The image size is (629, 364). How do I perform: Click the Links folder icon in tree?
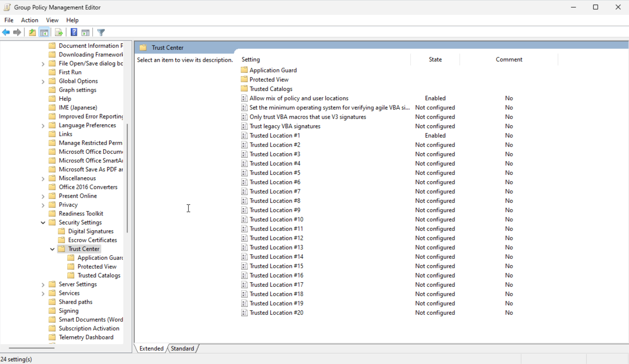[x=52, y=134]
